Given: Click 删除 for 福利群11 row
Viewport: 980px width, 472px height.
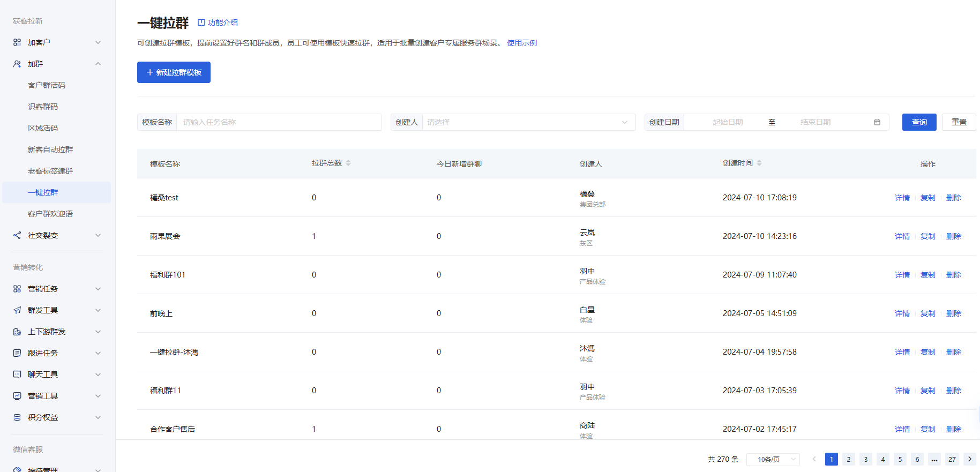Looking at the screenshot, I should [954, 391].
